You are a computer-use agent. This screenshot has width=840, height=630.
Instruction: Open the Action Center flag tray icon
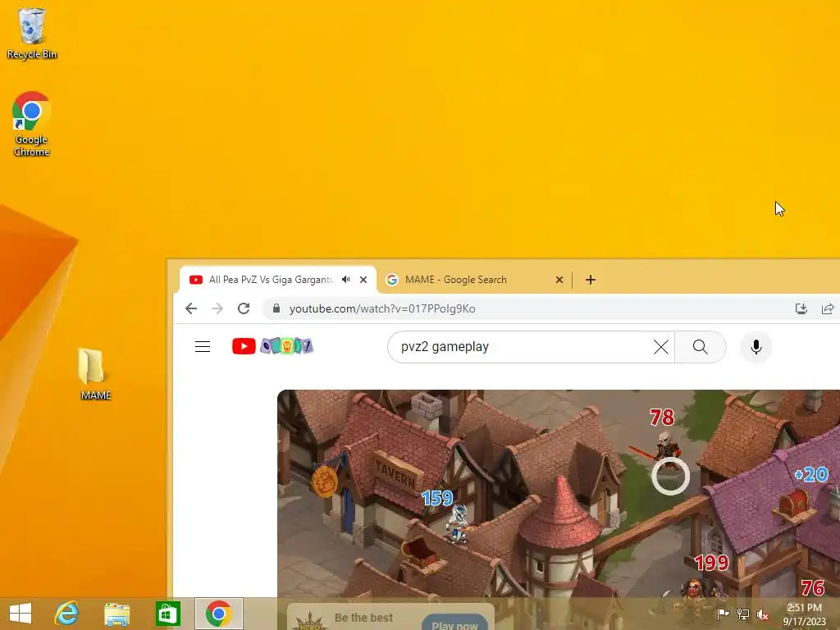[723, 614]
